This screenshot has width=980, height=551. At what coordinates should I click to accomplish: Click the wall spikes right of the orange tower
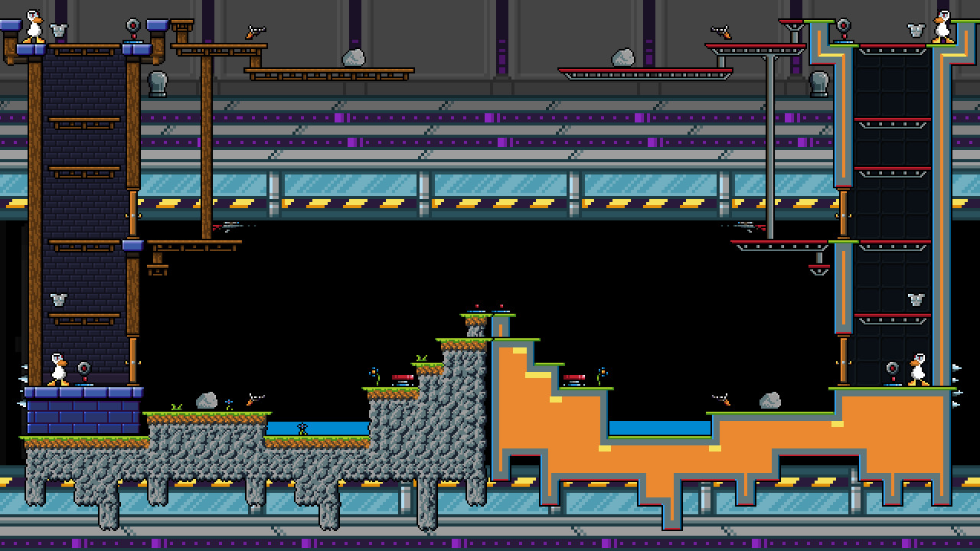pyautogui.click(x=957, y=386)
